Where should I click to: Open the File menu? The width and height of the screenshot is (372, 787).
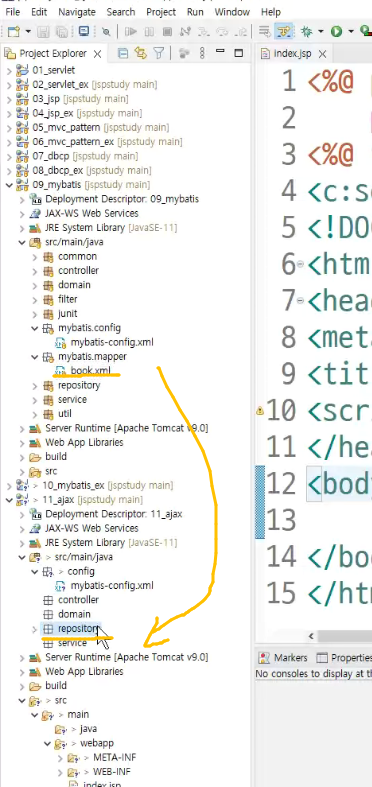pos(13,12)
